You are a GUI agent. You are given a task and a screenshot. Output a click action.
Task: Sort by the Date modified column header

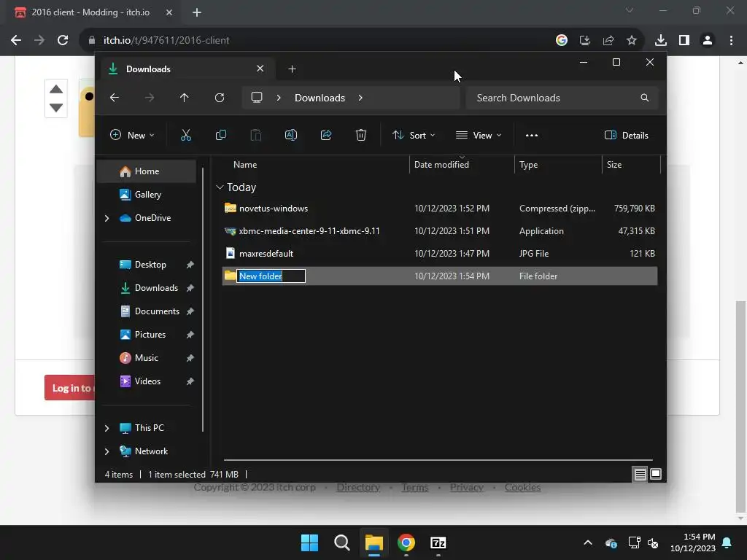(441, 165)
